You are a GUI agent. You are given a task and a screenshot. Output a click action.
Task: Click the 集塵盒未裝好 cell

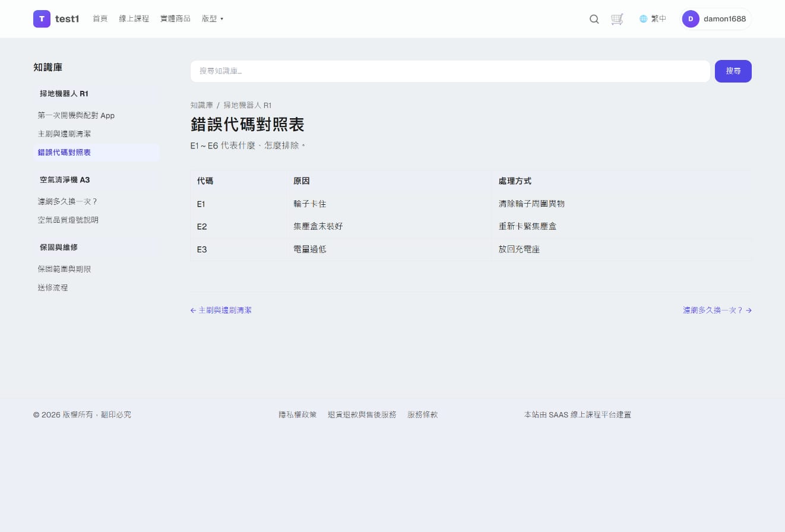click(389, 227)
